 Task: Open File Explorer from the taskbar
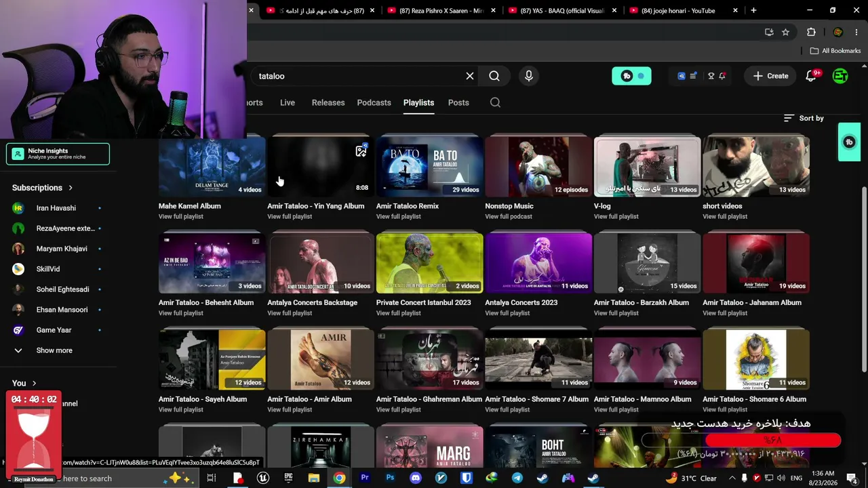pos(314,478)
